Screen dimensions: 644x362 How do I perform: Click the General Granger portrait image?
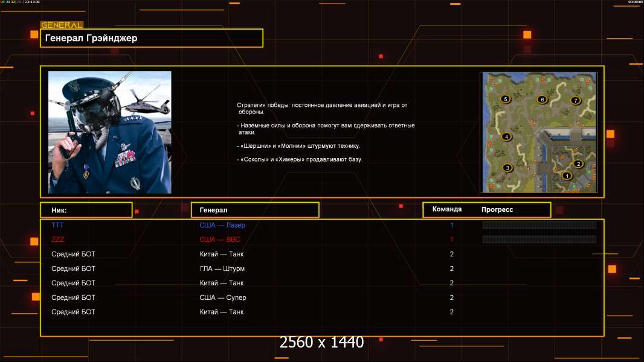pyautogui.click(x=110, y=132)
